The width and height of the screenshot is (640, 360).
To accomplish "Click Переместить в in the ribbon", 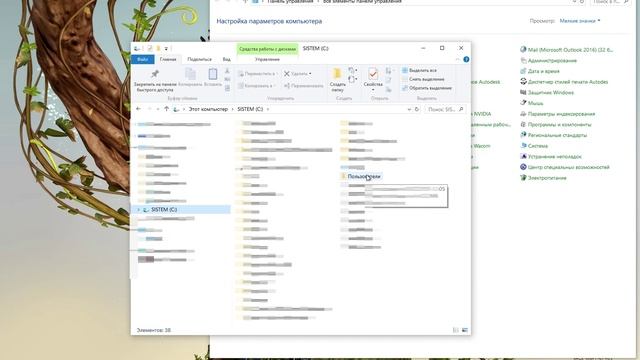I will [x=257, y=74].
